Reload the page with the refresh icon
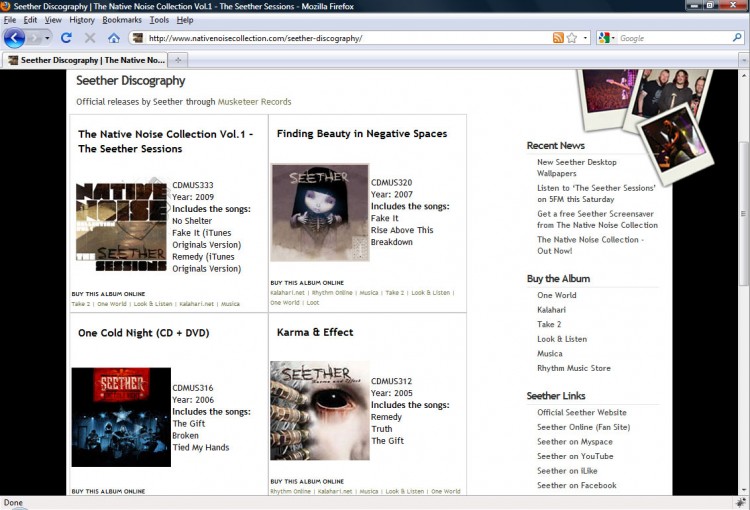 tap(66, 38)
